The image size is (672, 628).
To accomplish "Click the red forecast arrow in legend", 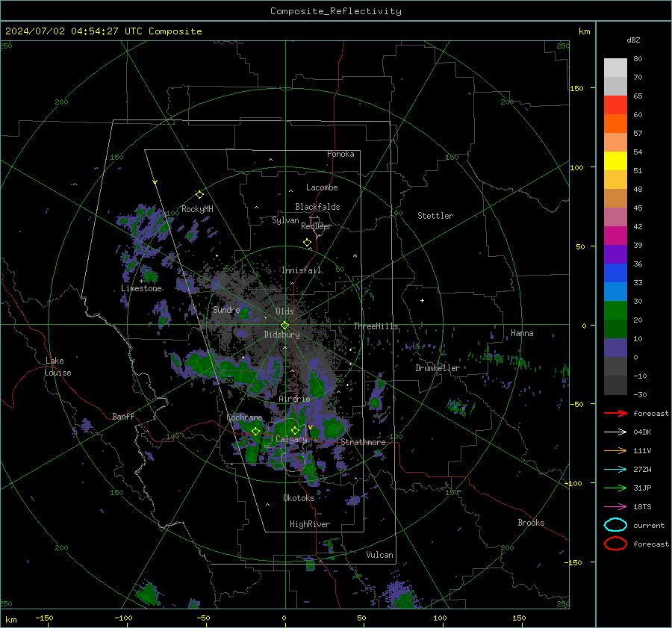I will [x=615, y=413].
